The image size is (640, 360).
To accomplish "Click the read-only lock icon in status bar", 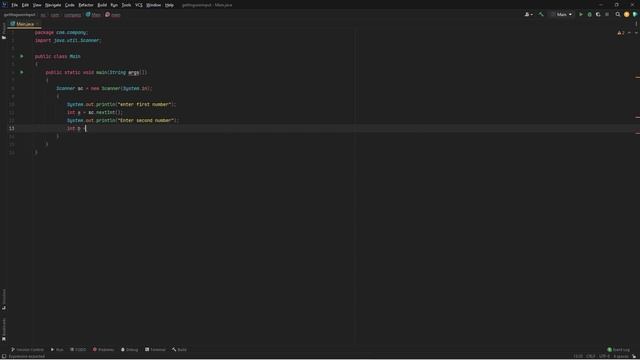I will tap(634, 357).
